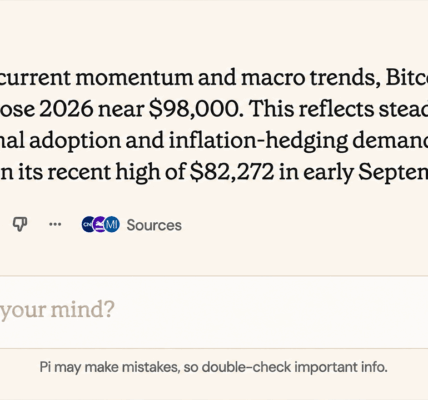Viewport: 428px width, 400px height.
Task: Click the $98,000 price in the response
Action: pyautogui.click(x=196, y=109)
